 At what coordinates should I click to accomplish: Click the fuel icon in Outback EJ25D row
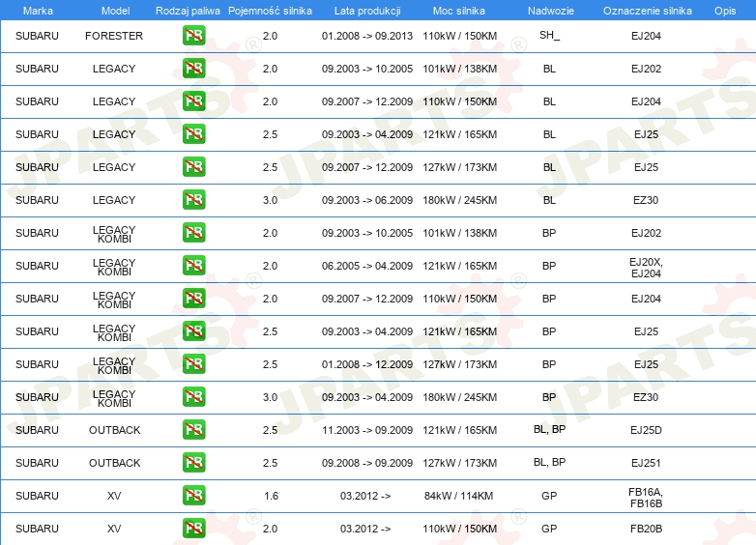pos(193,429)
